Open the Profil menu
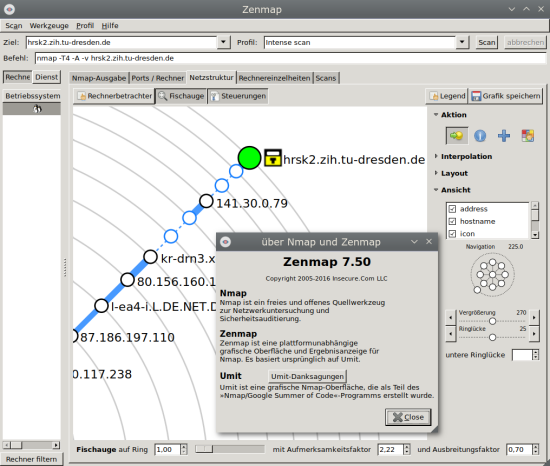The height and width of the screenshot is (466, 550). (85, 26)
